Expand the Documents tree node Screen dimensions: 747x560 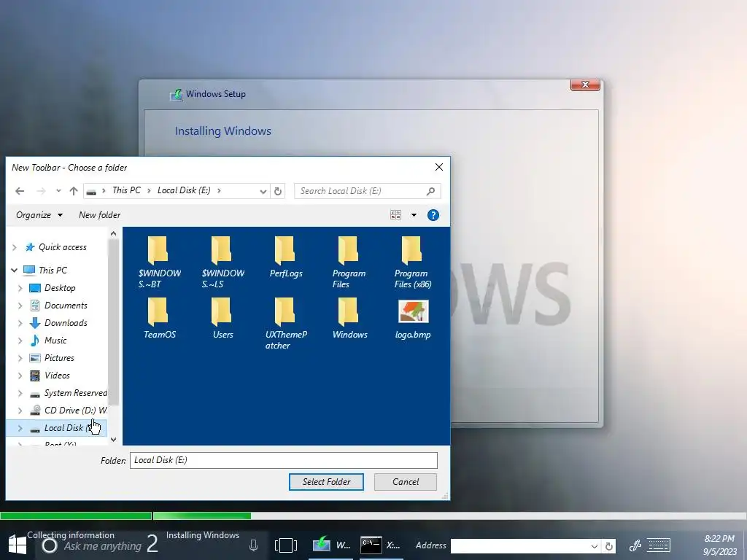coord(20,306)
